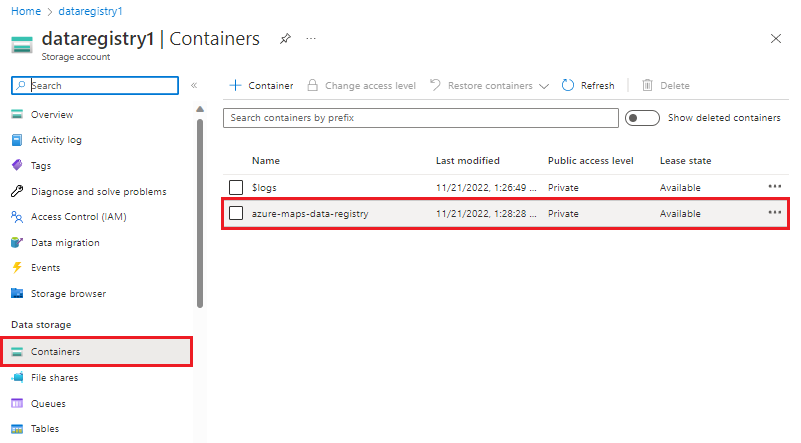Click $logs Last modified date cell

(486, 188)
